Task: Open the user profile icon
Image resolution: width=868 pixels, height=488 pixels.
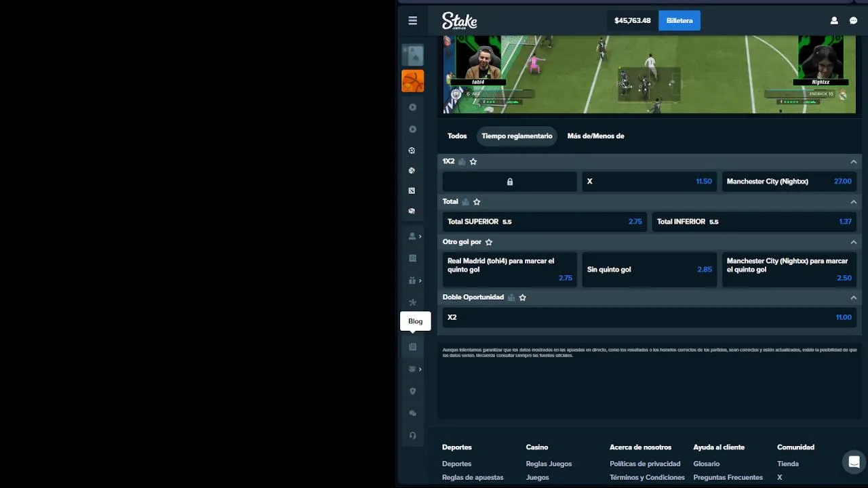Action: (834, 20)
